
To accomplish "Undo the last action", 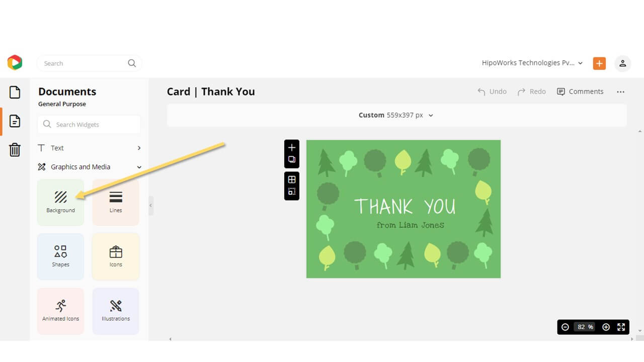I will tap(492, 92).
